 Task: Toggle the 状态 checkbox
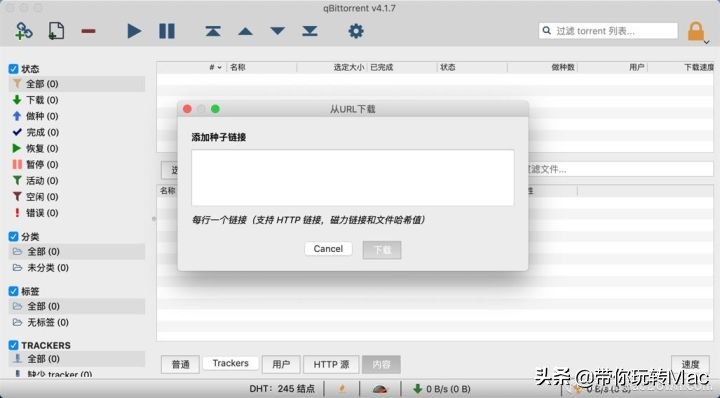coord(13,69)
